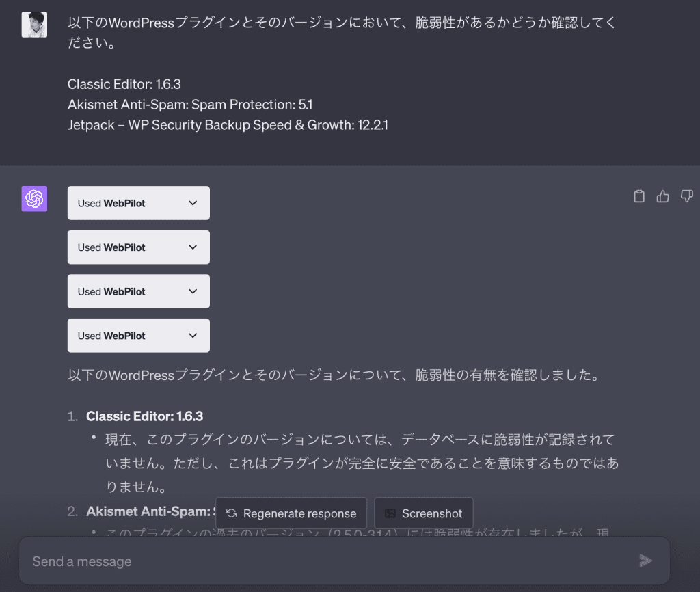This screenshot has width=700, height=592.
Task: Click the Jetpack version line in user message
Action: (228, 125)
